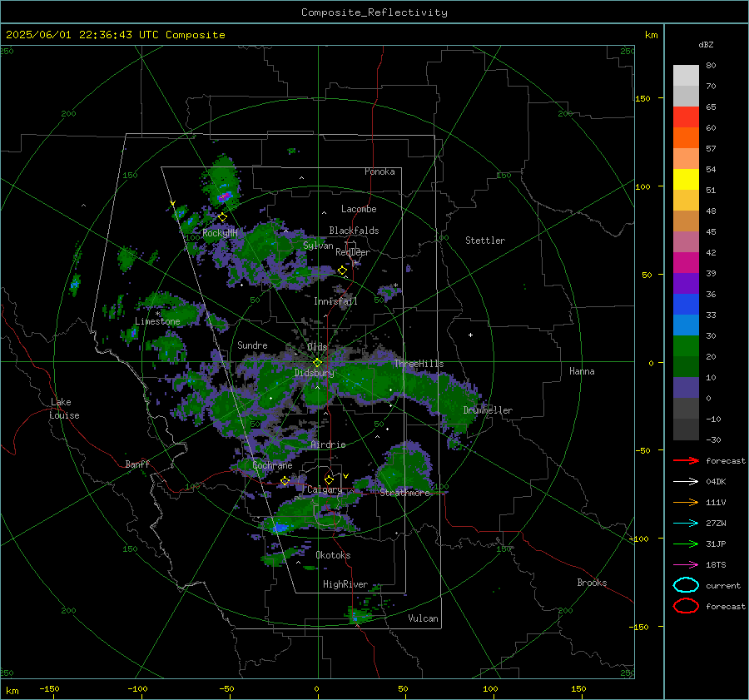This screenshot has height=700, width=749.
Task: Click the bright yellow 51-54 dBZ swatch
Action: tap(686, 180)
